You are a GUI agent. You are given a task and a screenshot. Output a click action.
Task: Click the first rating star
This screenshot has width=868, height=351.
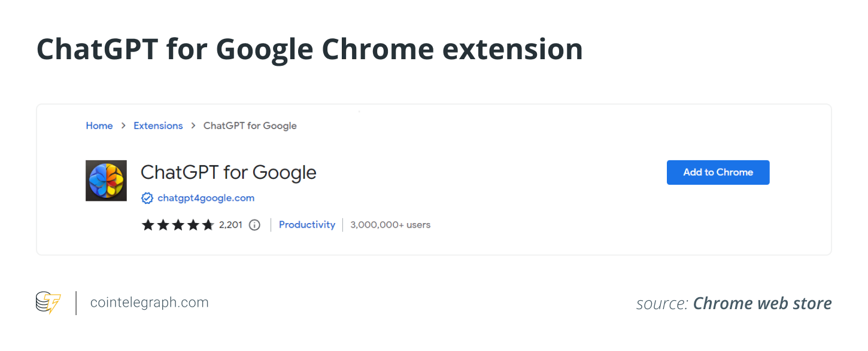[147, 225]
